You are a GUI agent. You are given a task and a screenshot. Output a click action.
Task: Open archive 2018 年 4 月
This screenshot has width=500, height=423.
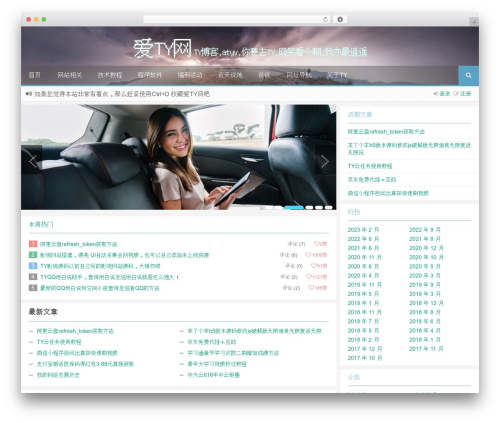click(425, 331)
